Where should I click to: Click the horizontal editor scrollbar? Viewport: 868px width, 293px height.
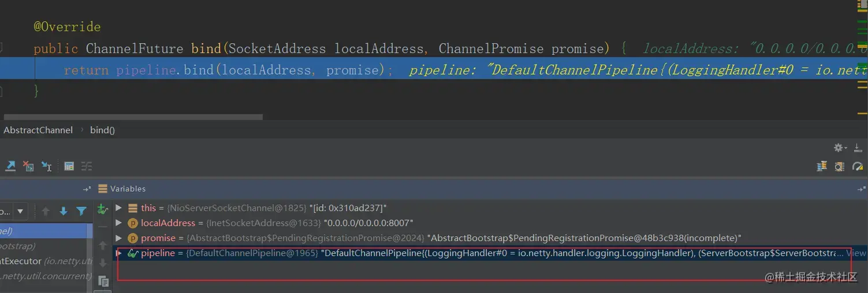133,117
